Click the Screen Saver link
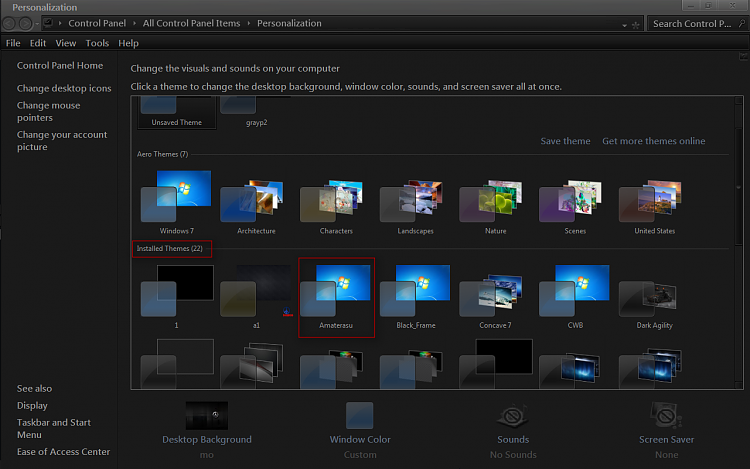The image size is (750, 469). (x=666, y=439)
